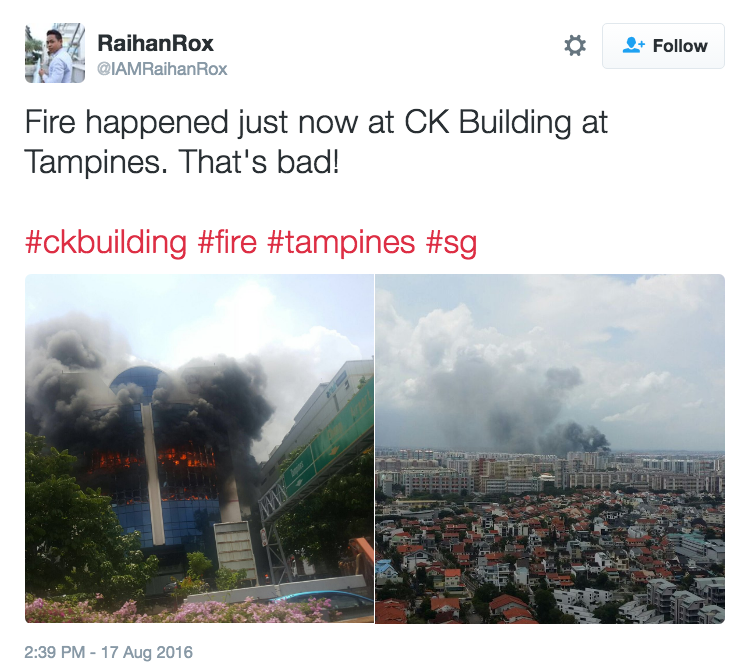
Task: Click the tweet text about CK Building
Action: (316, 142)
